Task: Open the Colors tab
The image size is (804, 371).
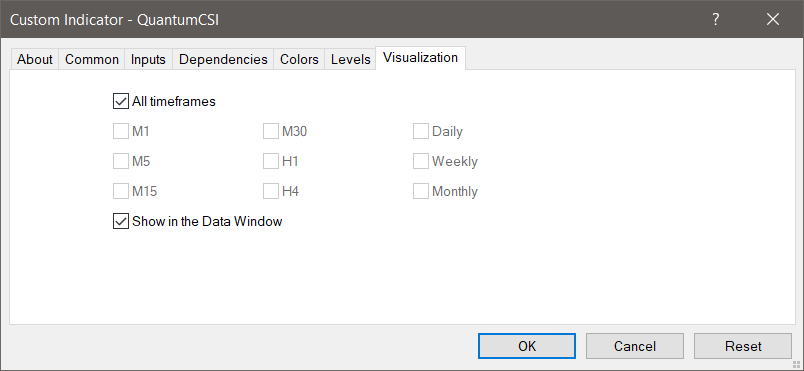Action: 299,59
